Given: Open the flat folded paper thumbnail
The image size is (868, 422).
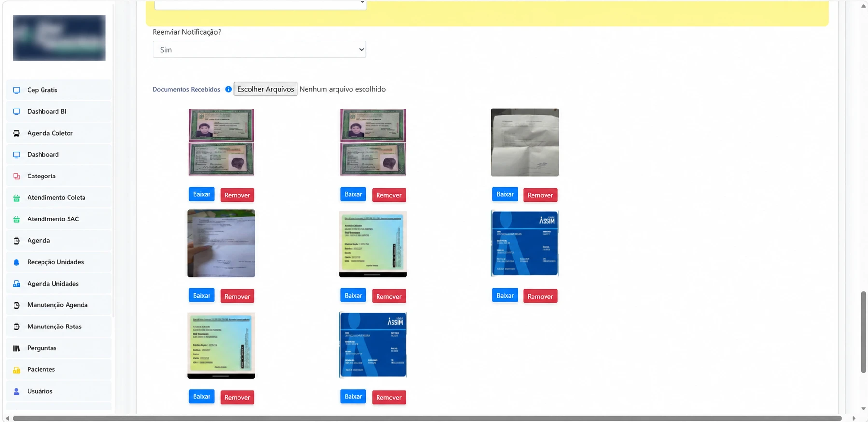Looking at the screenshot, I should coord(525,142).
